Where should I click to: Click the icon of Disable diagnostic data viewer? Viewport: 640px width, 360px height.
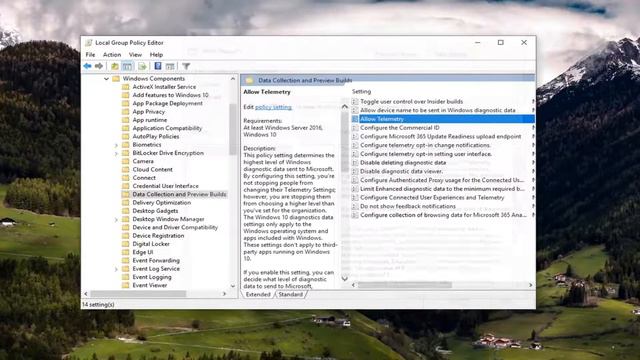[x=355, y=171]
